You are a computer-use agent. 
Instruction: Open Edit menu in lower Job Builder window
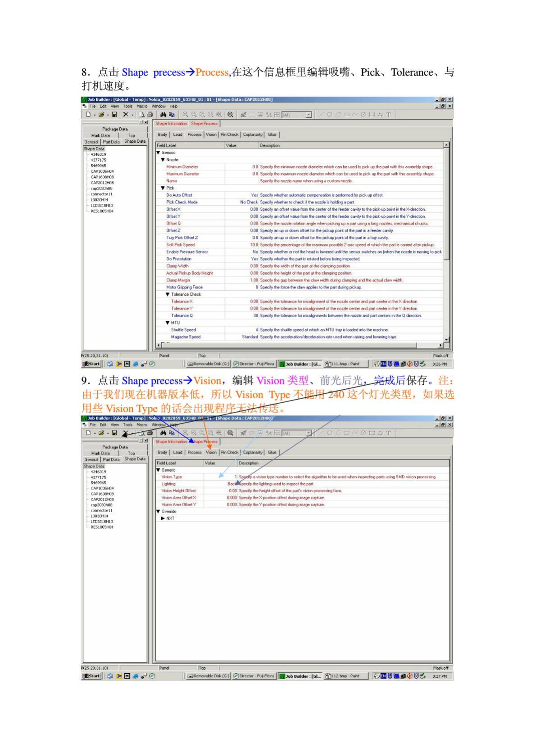(x=103, y=424)
